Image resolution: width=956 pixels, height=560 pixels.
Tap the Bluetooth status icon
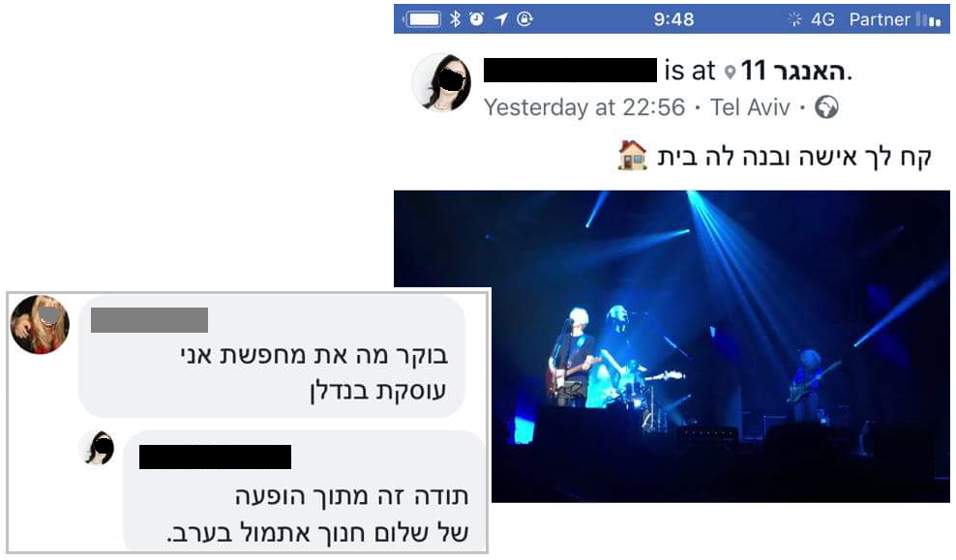point(455,19)
